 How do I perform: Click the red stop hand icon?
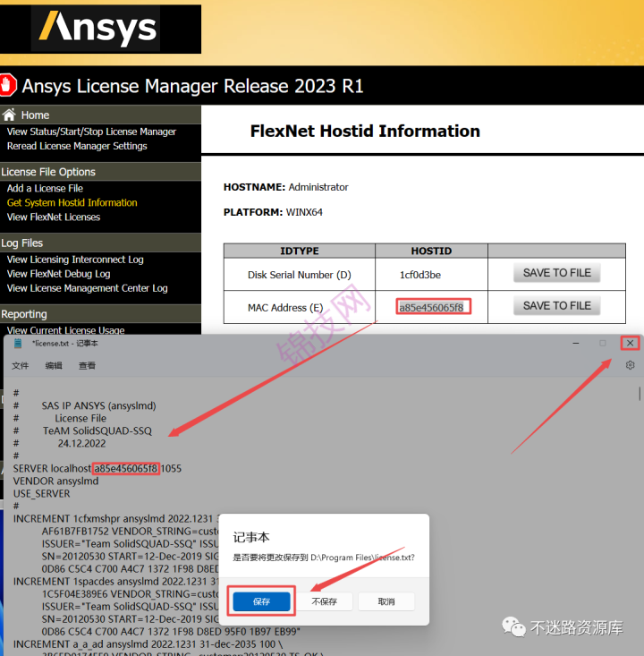(7, 85)
